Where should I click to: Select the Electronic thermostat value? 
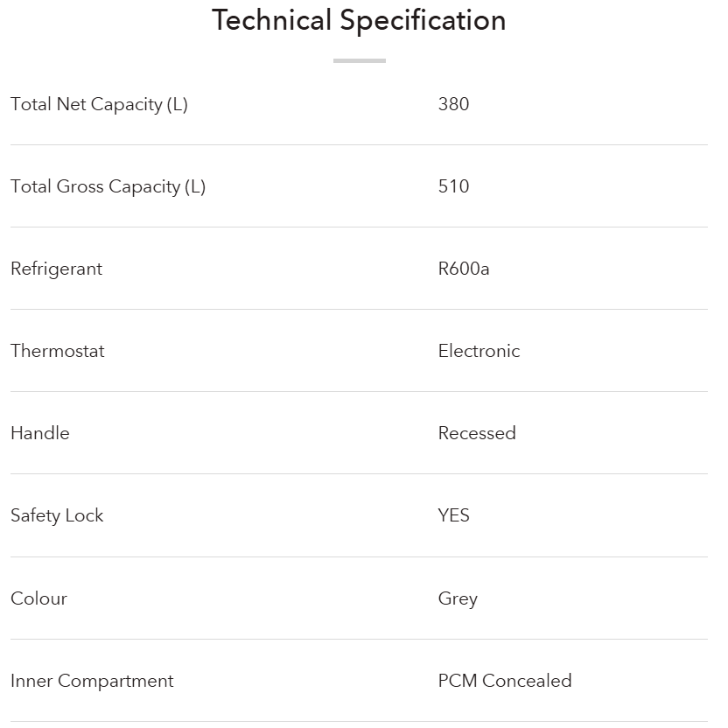pyautogui.click(x=479, y=351)
